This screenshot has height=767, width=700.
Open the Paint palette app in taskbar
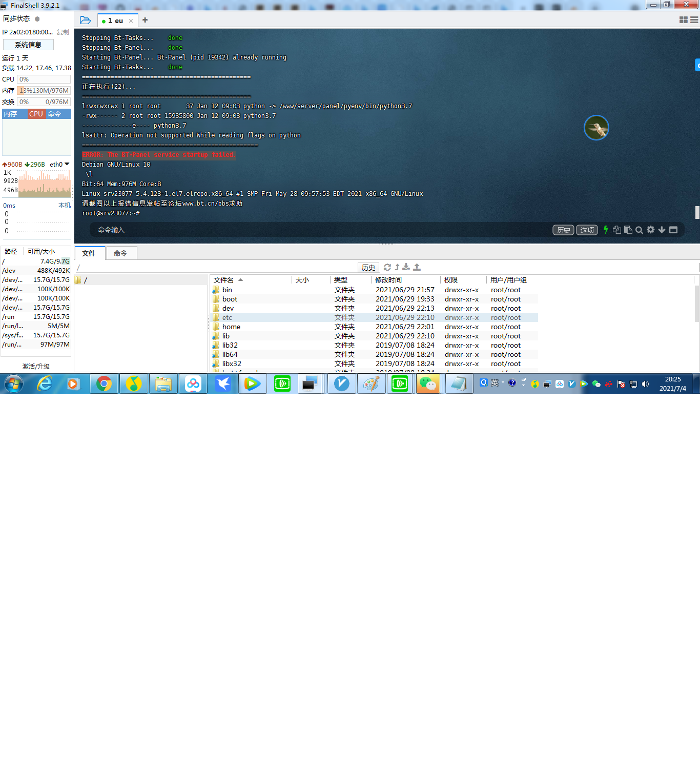pyautogui.click(x=371, y=383)
